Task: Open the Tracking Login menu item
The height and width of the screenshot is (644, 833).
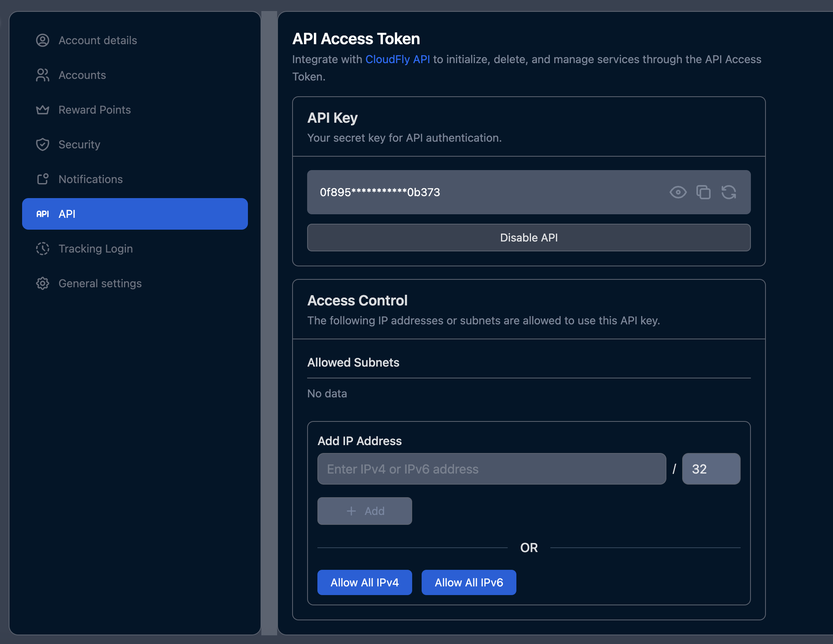Action: (96, 249)
